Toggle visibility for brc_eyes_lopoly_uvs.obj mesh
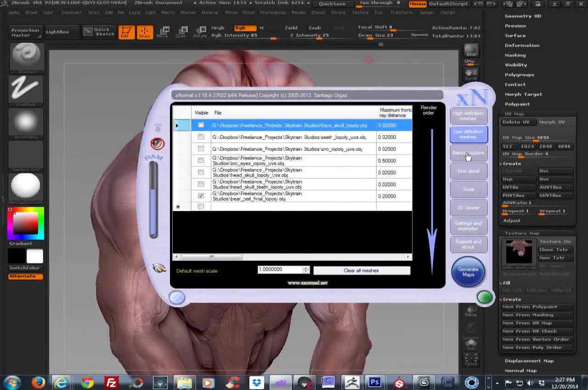 coord(201,161)
